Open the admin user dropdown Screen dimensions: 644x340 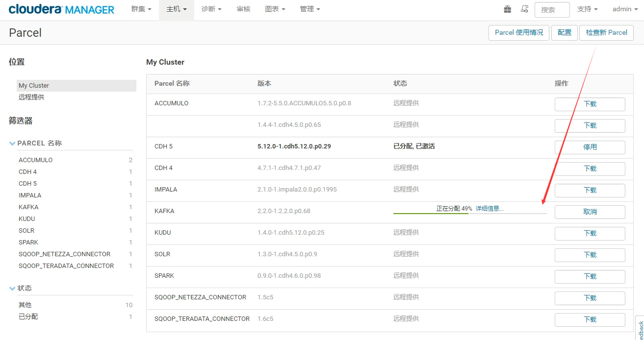point(624,9)
